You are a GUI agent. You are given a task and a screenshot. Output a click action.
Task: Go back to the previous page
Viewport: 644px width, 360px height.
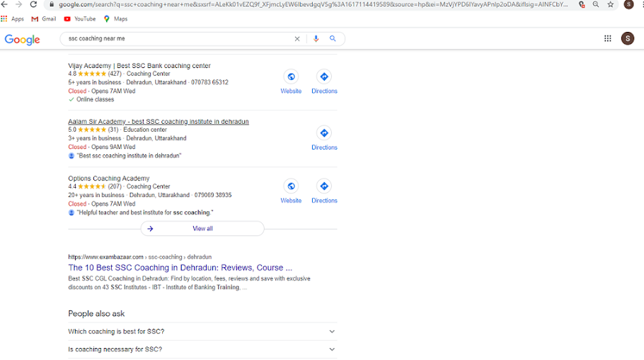pos(4,4)
